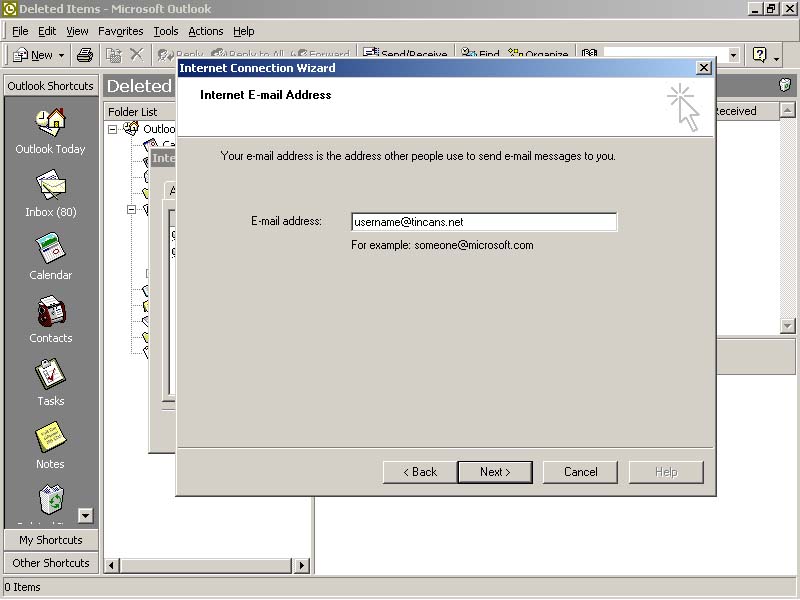This screenshot has height=600, width=800.
Task: Open the Favorites menu
Action: pos(120,31)
